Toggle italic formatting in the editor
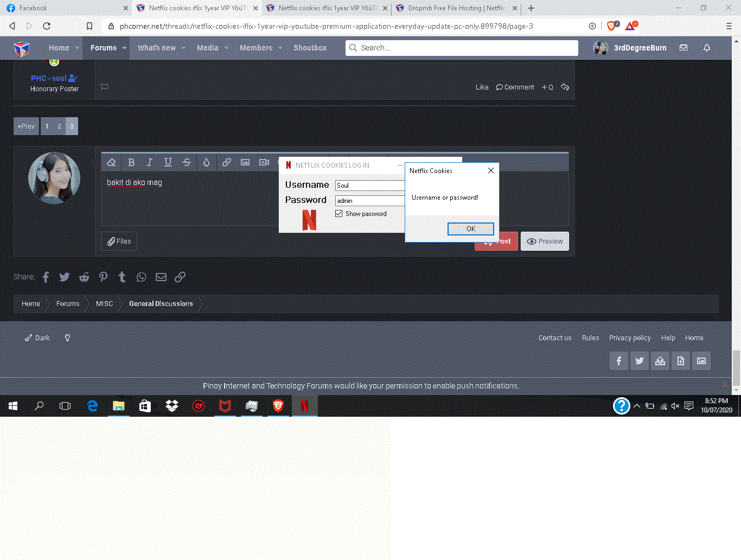741x560 pixels. tap(150, 162)
